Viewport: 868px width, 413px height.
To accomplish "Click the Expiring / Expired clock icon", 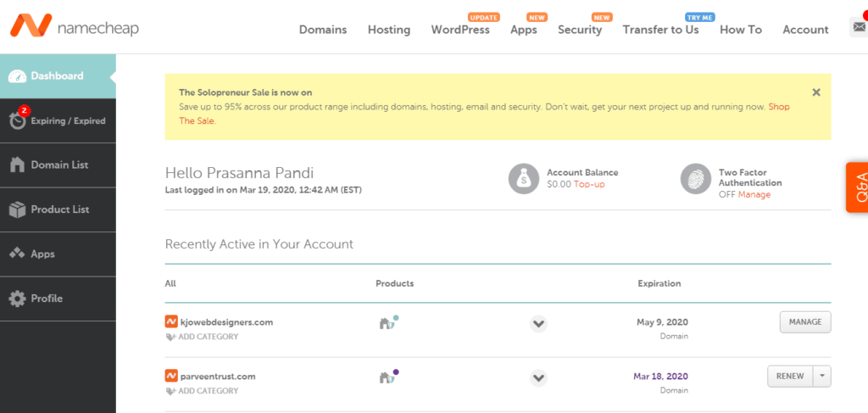I will [18, 121].
